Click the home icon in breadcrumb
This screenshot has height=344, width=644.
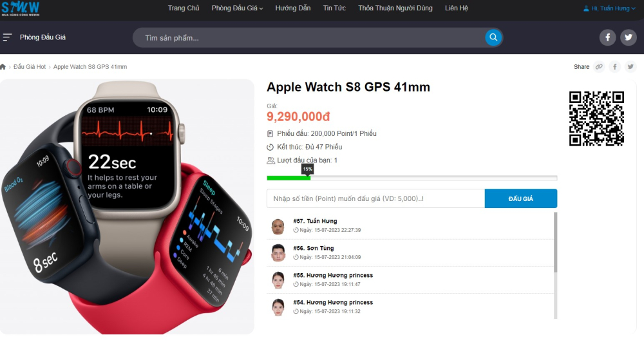point(3,66)
